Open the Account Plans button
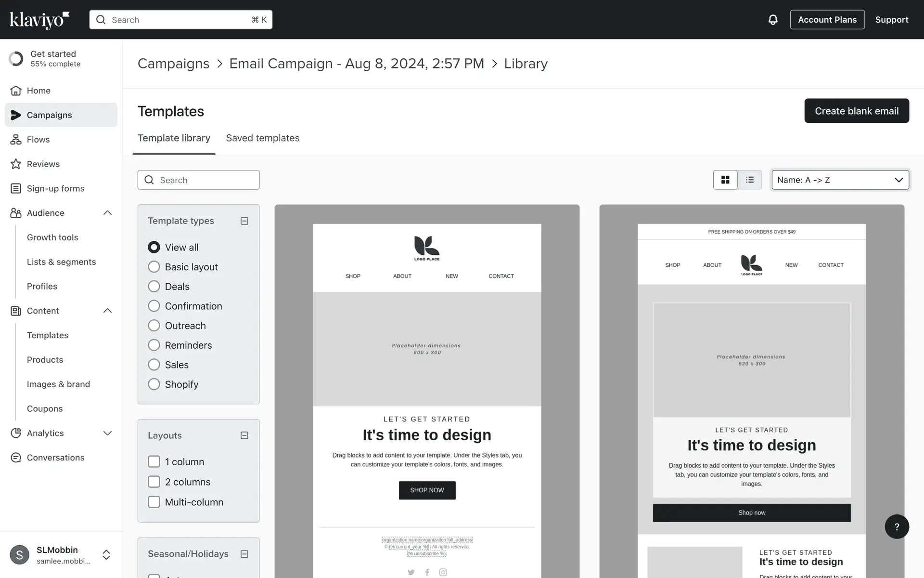This screenshot has width=924, height=578. 827,20
